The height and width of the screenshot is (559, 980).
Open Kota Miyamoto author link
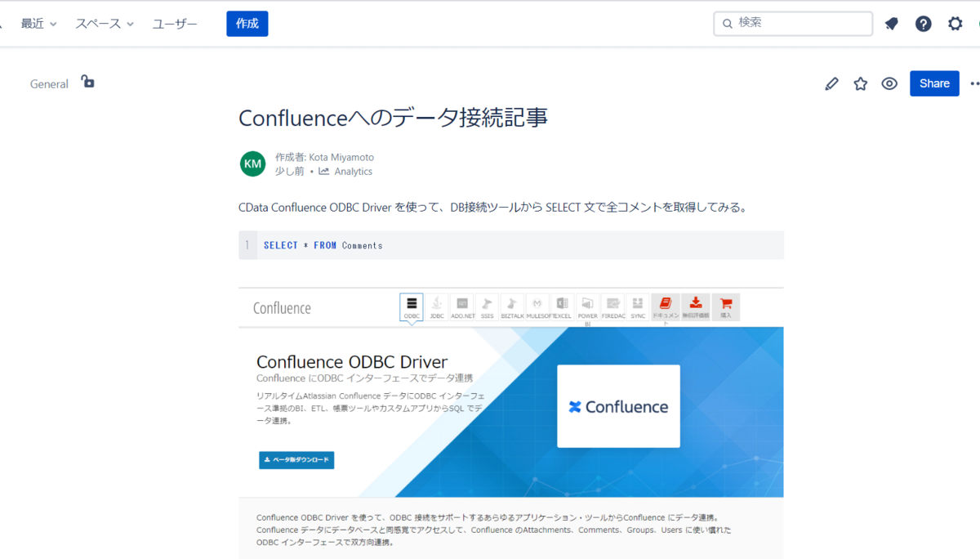click(x=341, y=157)
